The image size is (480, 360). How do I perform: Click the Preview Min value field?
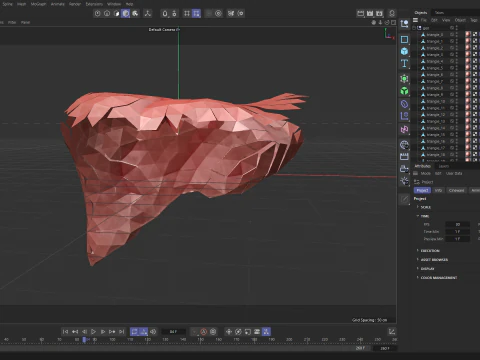pyautogui.click(x=458, y=239)
